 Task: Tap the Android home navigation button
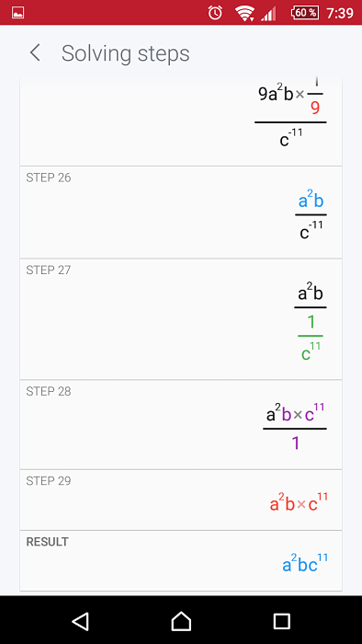tap(181, 621)
